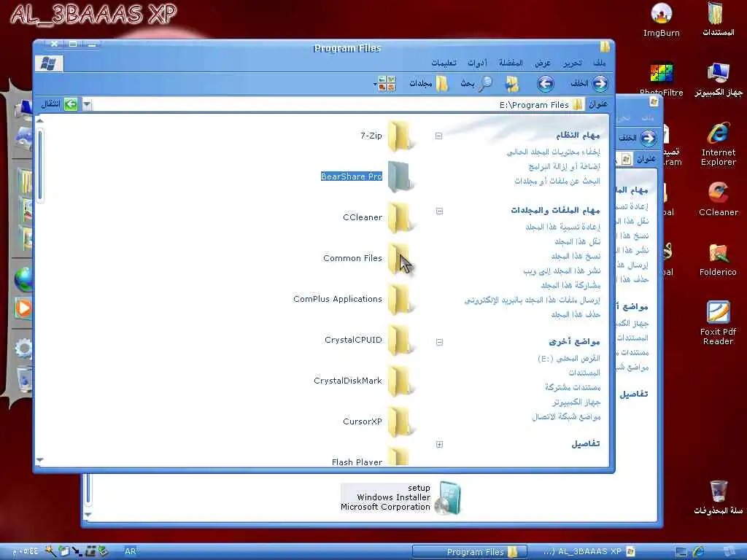The width and height of the screenshot is (747, 560).
Task: Click the highlighted BearShare Pro name label
Action: [x=352, y=176]
